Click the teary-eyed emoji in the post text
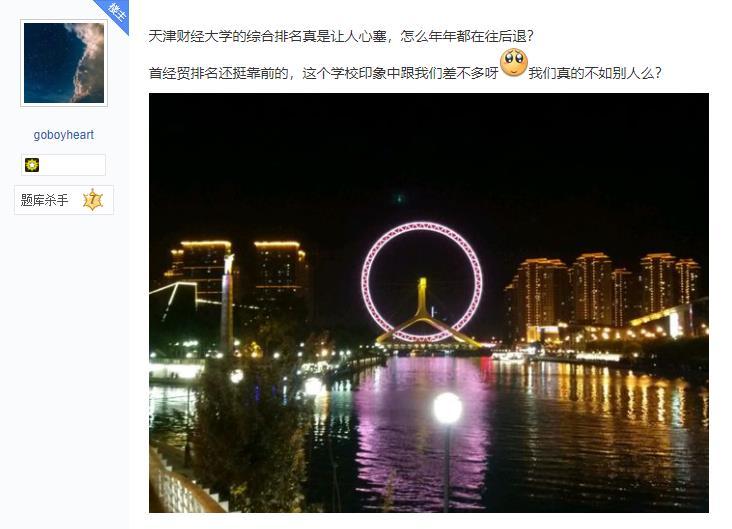 coord(514,62)
